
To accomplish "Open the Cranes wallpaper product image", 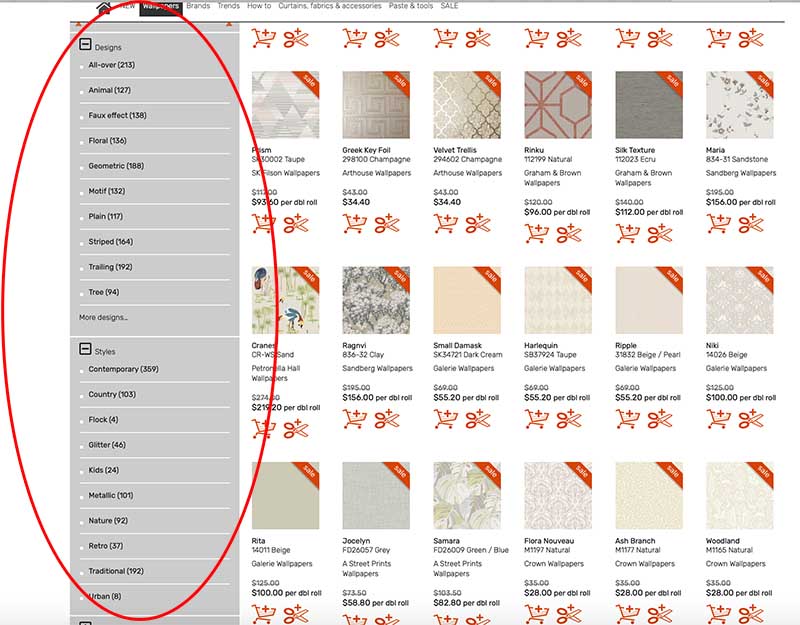I will (285, 300).
